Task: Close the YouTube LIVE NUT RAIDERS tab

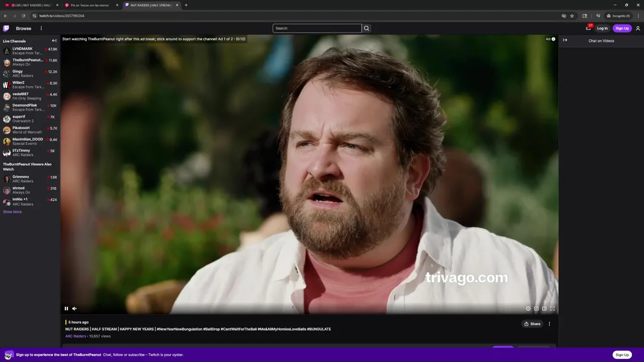Action: [x=57, y=5]
